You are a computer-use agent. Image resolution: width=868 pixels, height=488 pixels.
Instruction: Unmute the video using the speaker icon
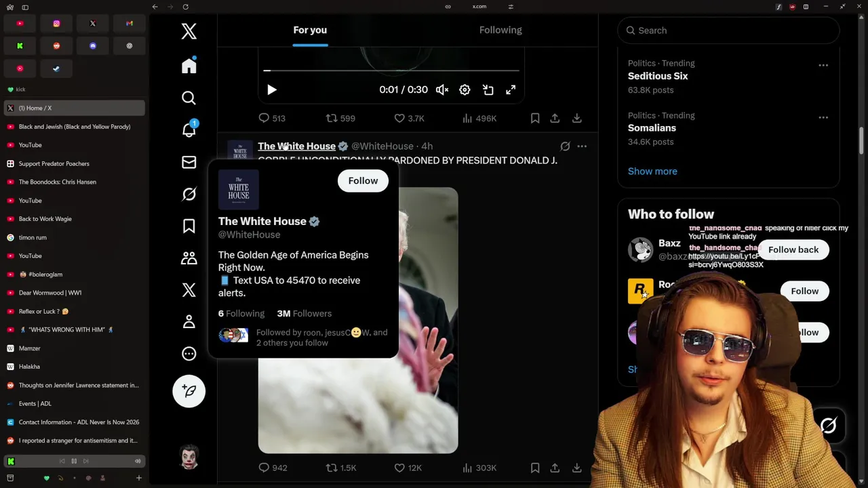(x=442, y=89)
